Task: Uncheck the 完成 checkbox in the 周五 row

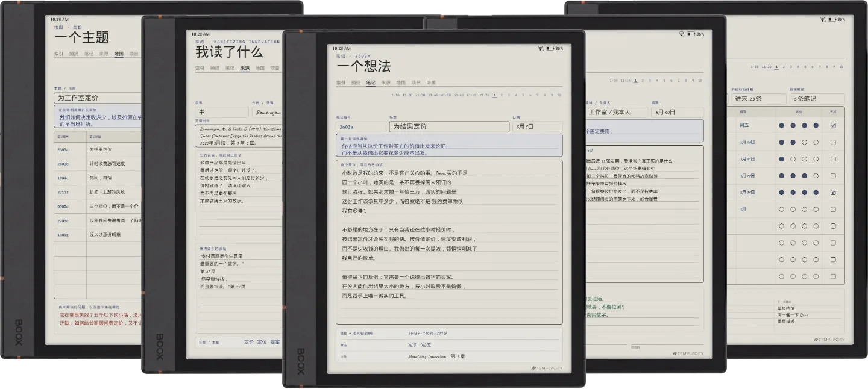Action: pyautogui.click(x=833, y=125)
